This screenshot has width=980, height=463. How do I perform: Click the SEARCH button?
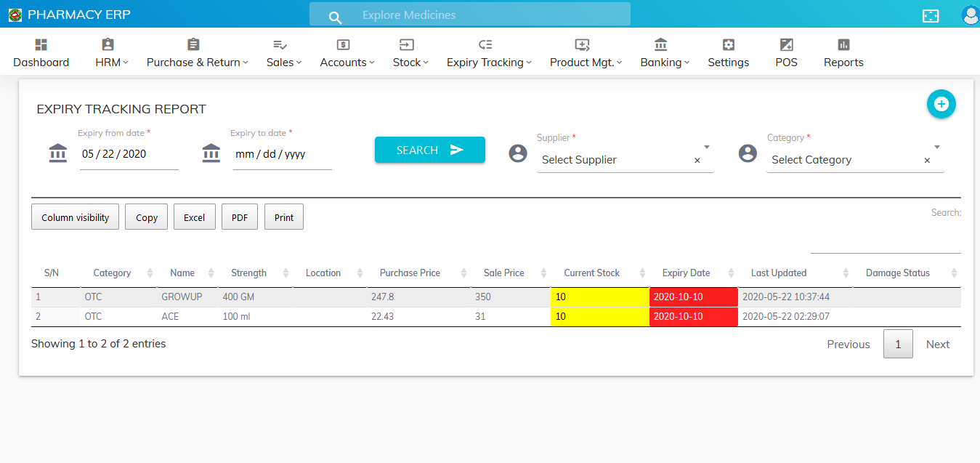(x=429, y=150)
